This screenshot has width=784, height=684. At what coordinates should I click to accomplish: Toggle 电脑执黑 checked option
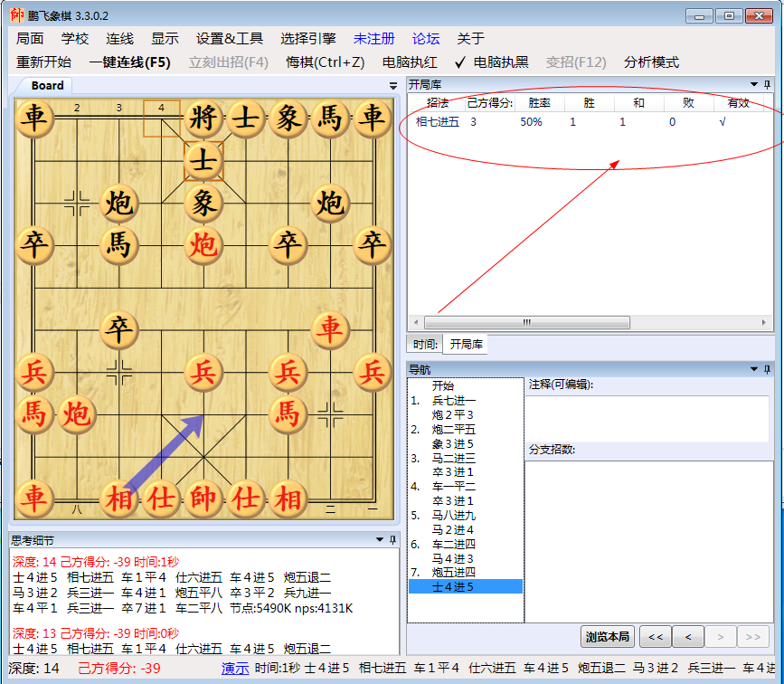click(492, 62)
